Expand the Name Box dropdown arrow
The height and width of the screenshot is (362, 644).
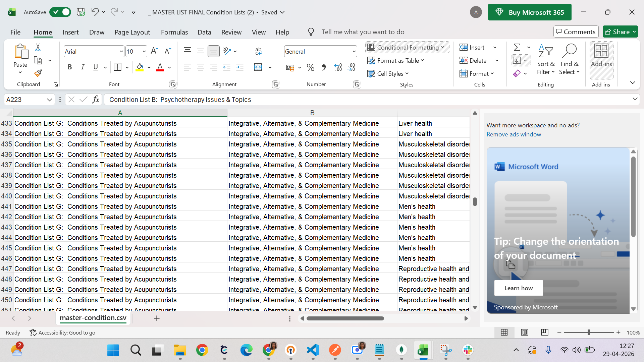(x=49, y=100)
